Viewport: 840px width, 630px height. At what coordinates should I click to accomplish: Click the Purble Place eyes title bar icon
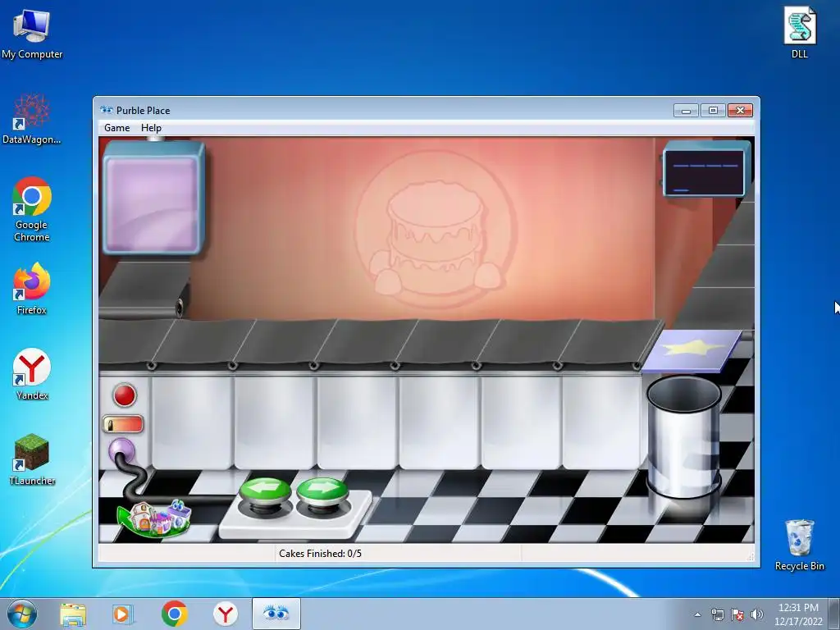coord(107,110)
